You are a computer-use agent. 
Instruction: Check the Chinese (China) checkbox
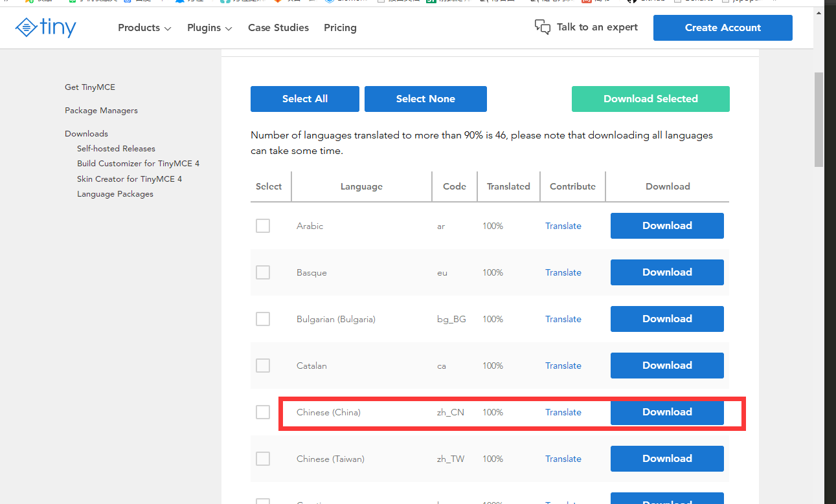(263, 412)
